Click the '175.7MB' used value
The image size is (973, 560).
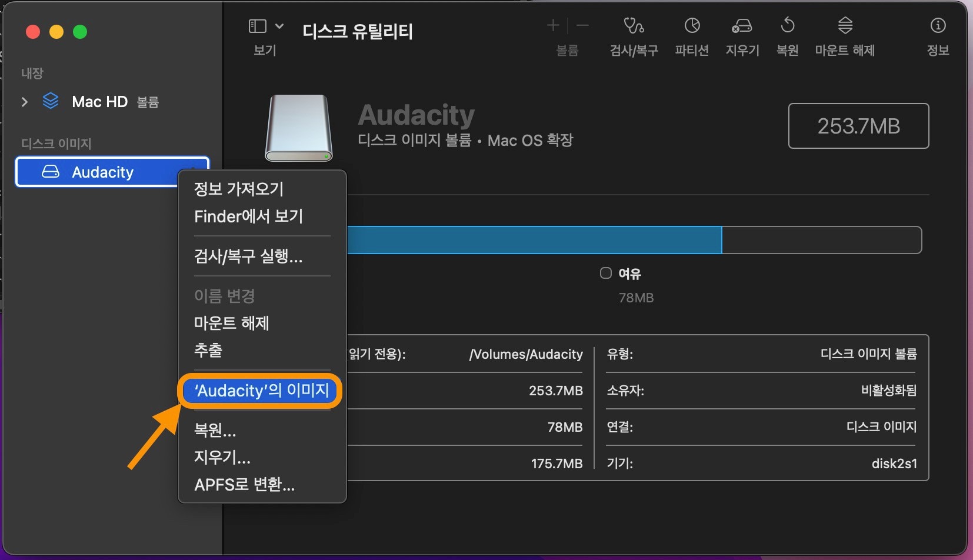(557, 464)
